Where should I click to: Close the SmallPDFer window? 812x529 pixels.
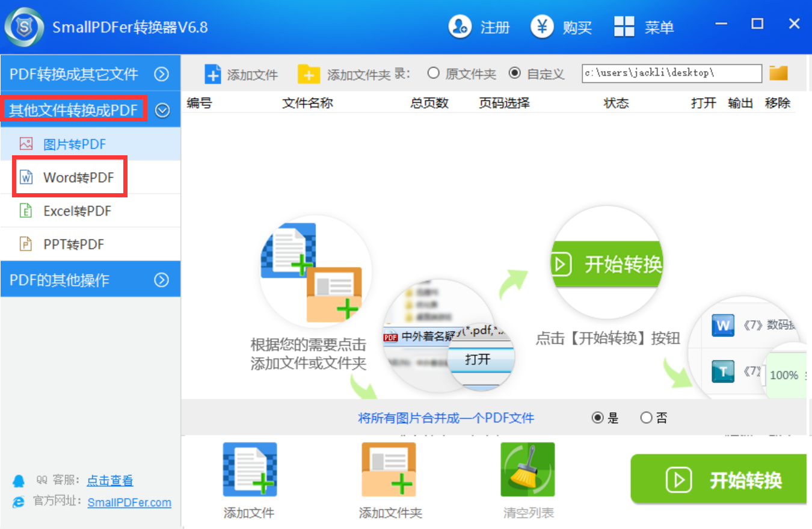(x=794, y=24)
